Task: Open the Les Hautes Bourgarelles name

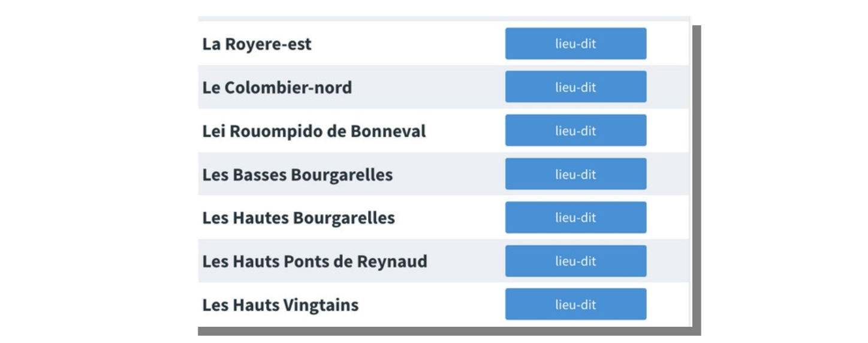Action: pos(299,218)
